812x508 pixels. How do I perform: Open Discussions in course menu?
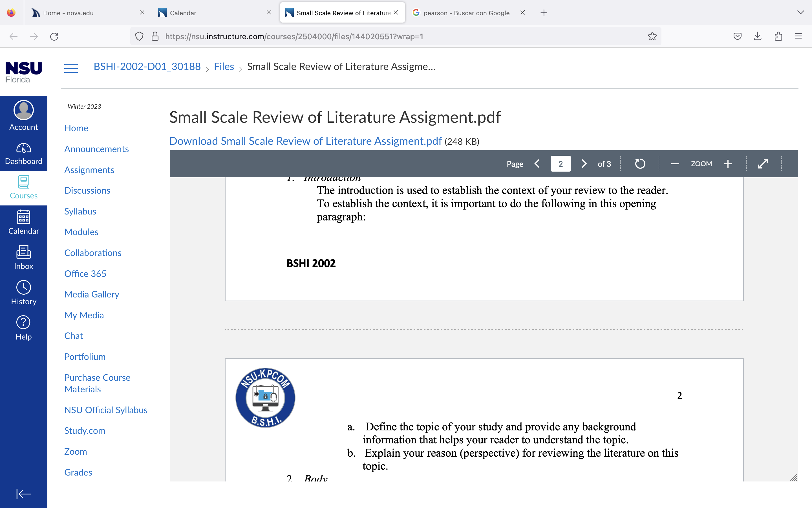point(87,190)
